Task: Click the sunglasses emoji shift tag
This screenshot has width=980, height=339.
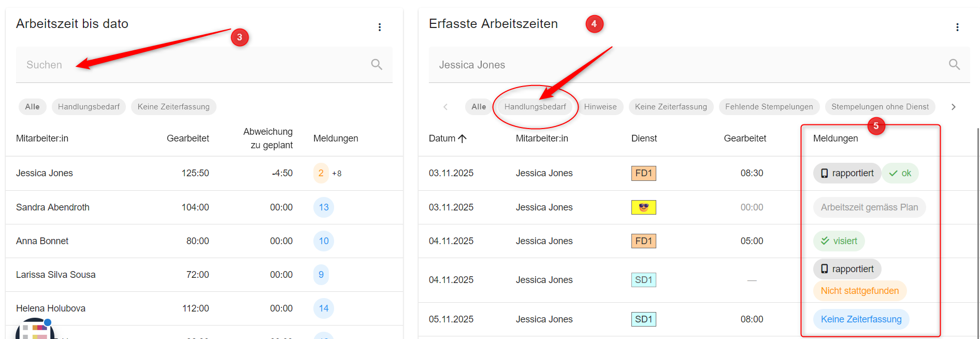Action: pos(644,207)
